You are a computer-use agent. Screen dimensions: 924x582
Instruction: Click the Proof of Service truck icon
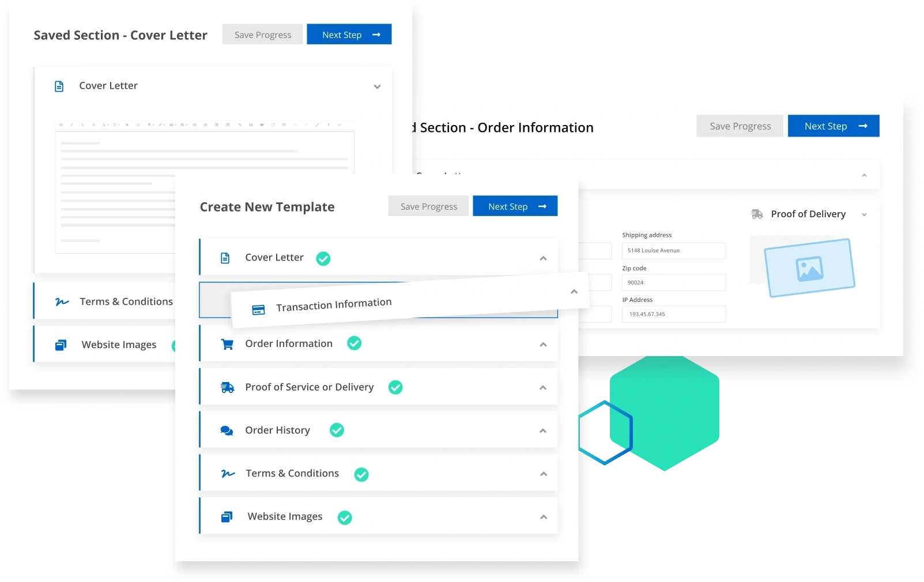click(228, 387)
